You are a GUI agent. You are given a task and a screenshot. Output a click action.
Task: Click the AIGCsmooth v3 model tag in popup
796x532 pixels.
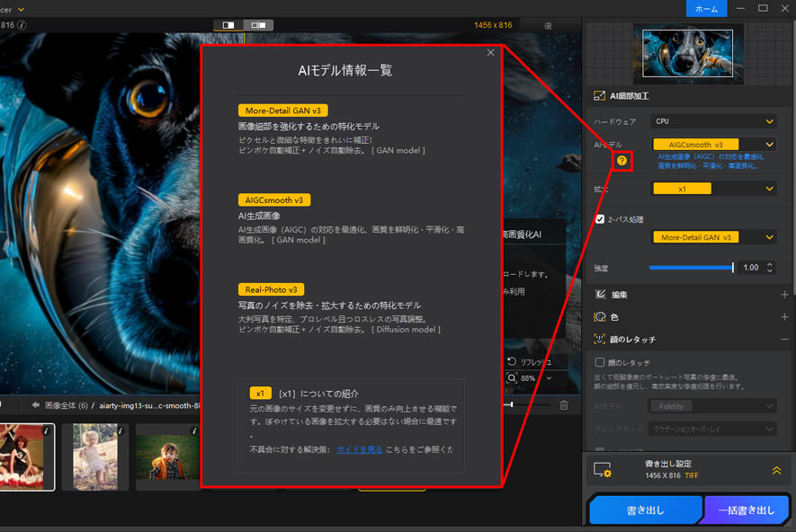[x=274, y=199]
